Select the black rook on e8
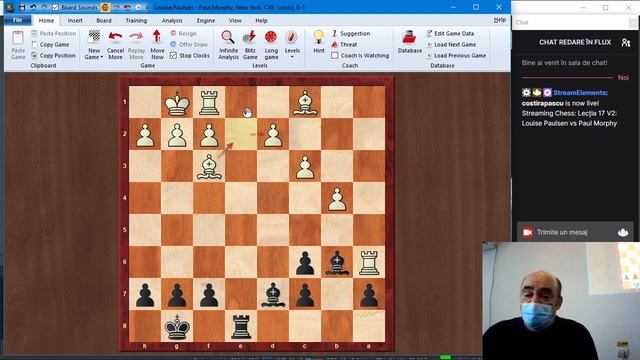 coord(241,327)
